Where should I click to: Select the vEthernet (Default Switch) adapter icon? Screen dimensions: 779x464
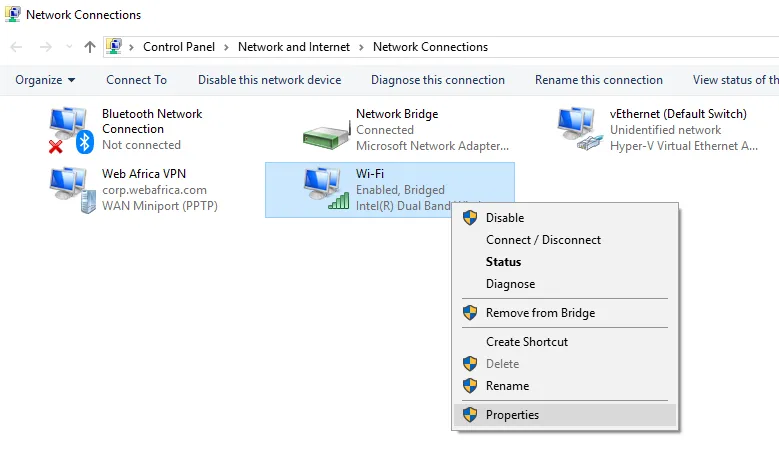(578, 129)
